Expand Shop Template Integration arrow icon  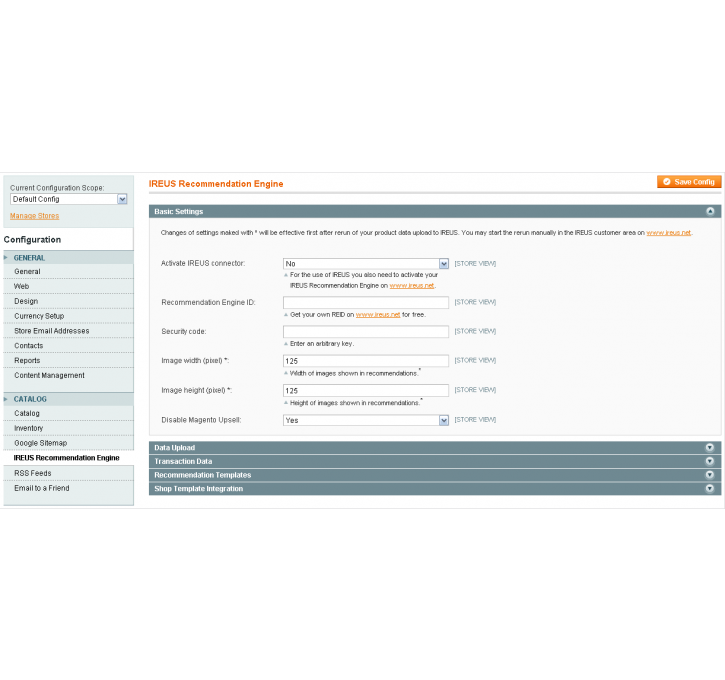710,489
